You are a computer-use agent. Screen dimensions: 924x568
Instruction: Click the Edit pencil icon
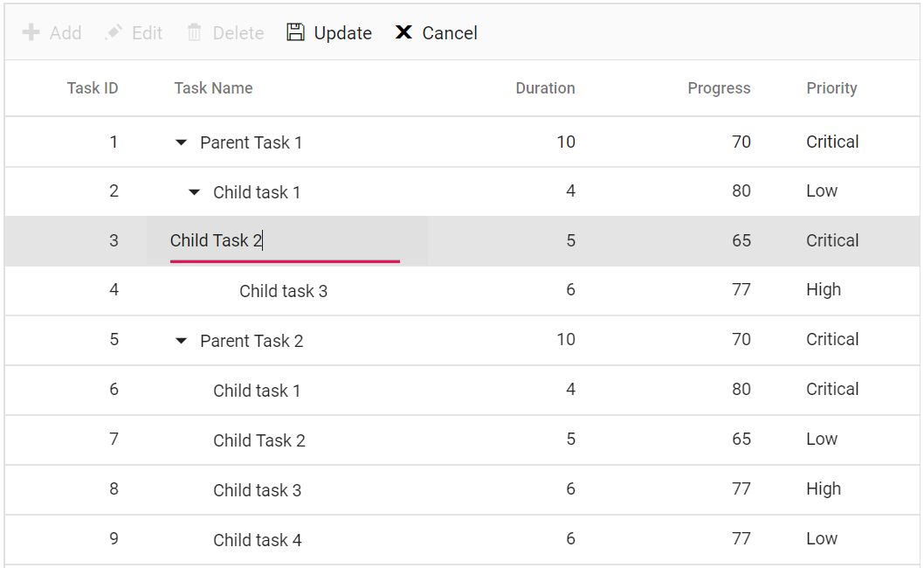pos(114,32)
